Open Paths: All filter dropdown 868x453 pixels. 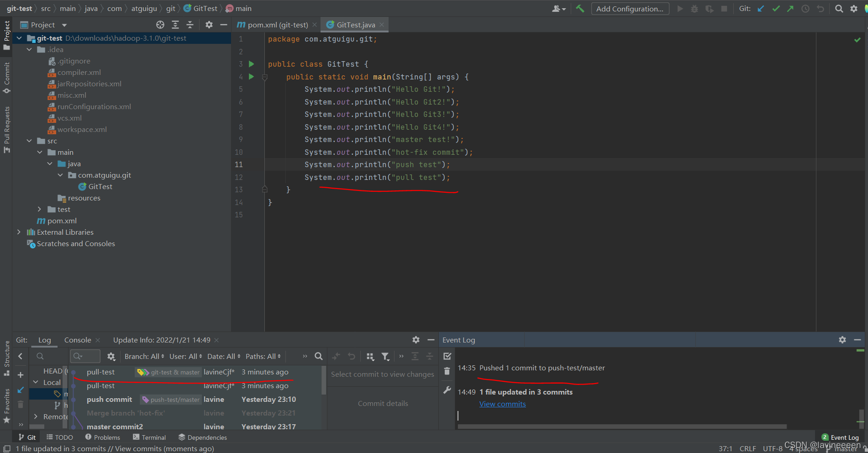tap(263, 357)
